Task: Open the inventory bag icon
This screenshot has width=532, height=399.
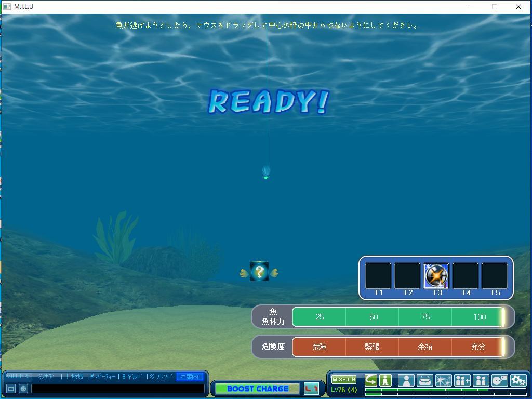Action: point(425,380)
